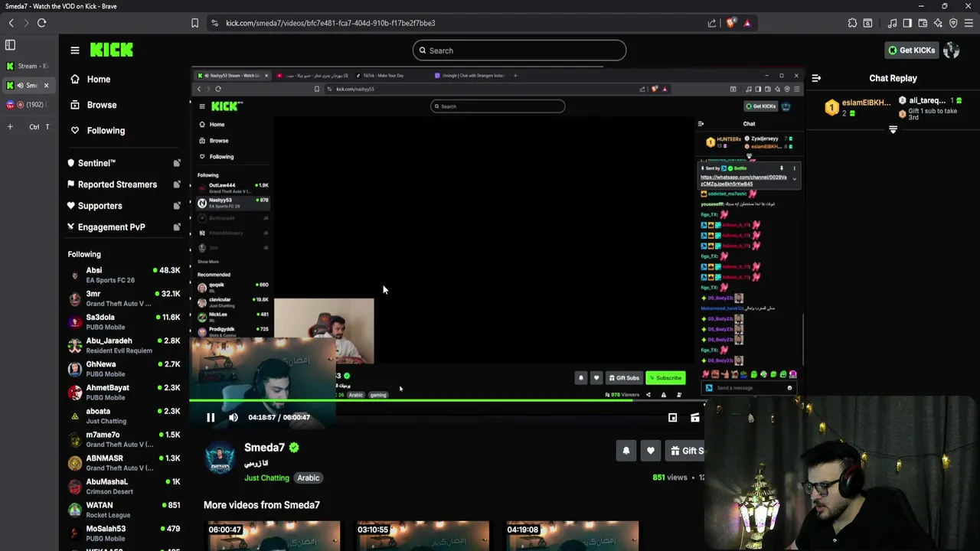This screenshot has height=551, width=980.
Task: Open the media control music note icon
Action: (x=892, y=23)
